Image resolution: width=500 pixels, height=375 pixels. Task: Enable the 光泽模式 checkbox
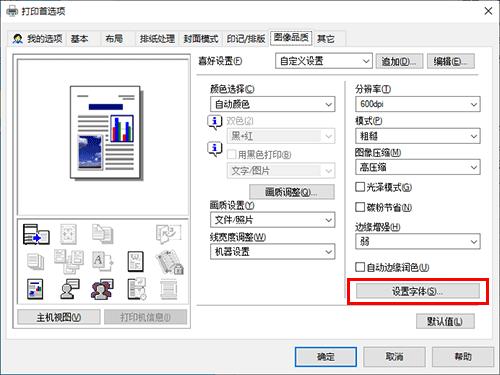point(360,187)
